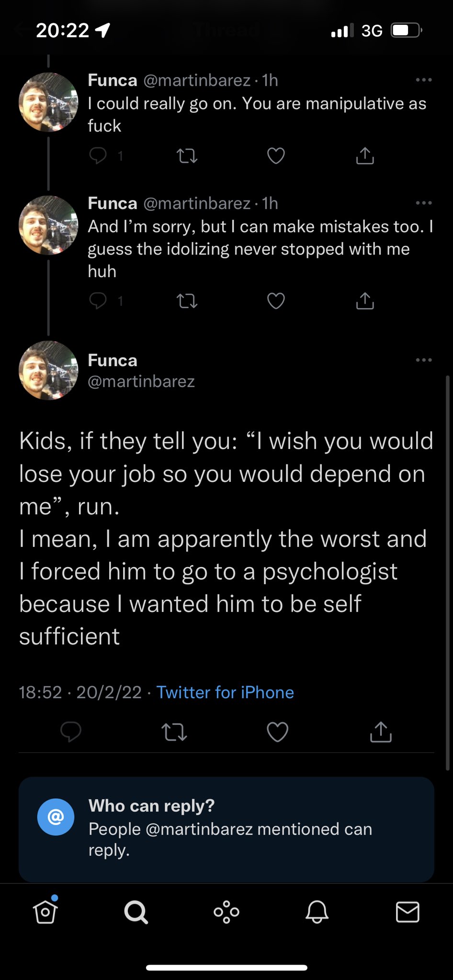Retweet the 'I could really go on' tweet

pyautogui.click(x=187, y=156)
